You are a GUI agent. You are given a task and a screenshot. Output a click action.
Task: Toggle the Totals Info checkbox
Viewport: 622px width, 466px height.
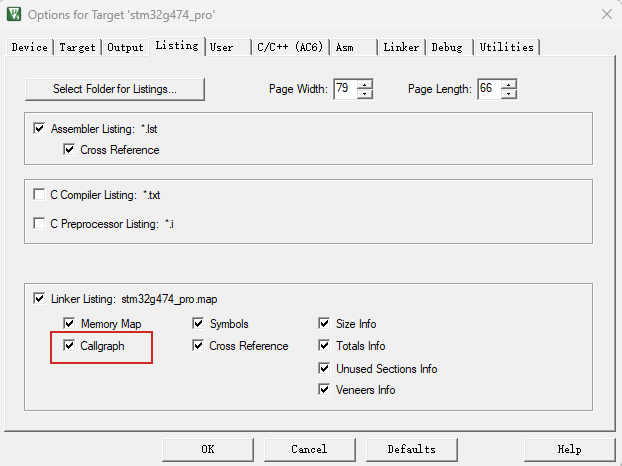coord(324,346)
